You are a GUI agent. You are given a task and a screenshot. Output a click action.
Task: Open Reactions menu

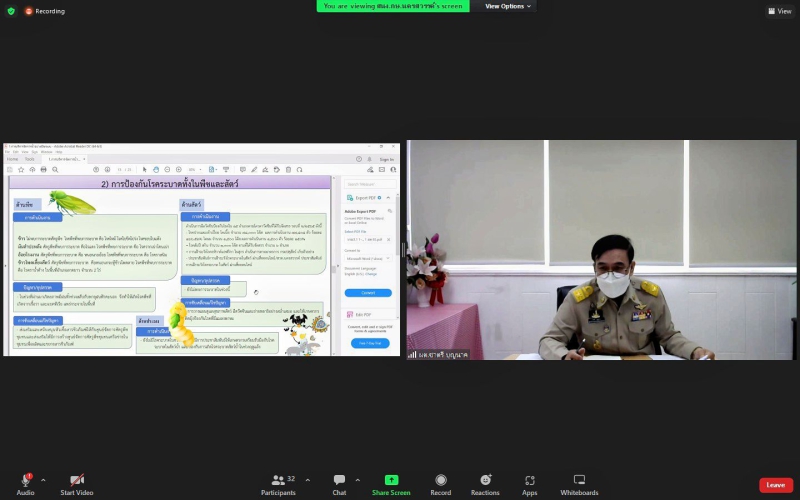pos(485,484)
